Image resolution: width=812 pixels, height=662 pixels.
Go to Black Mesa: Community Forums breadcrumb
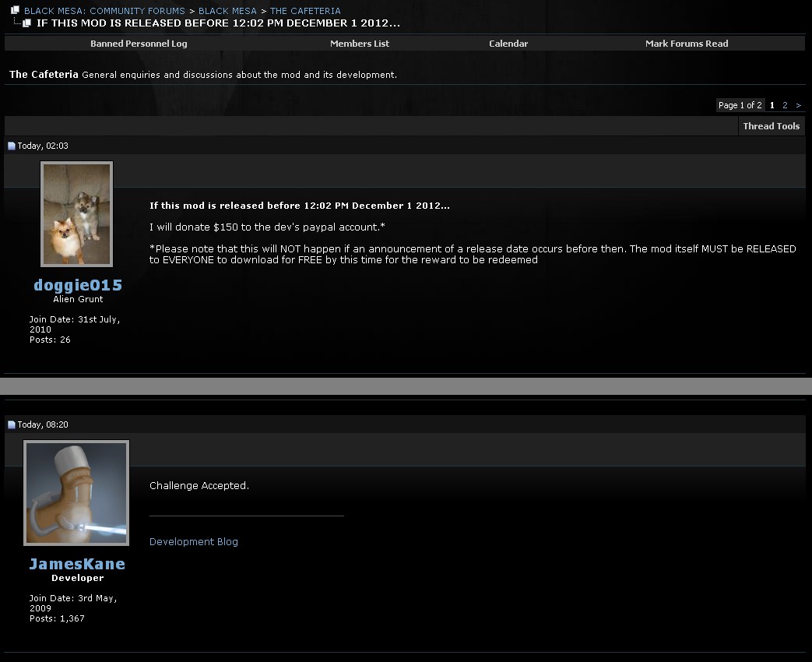point(104,11)
